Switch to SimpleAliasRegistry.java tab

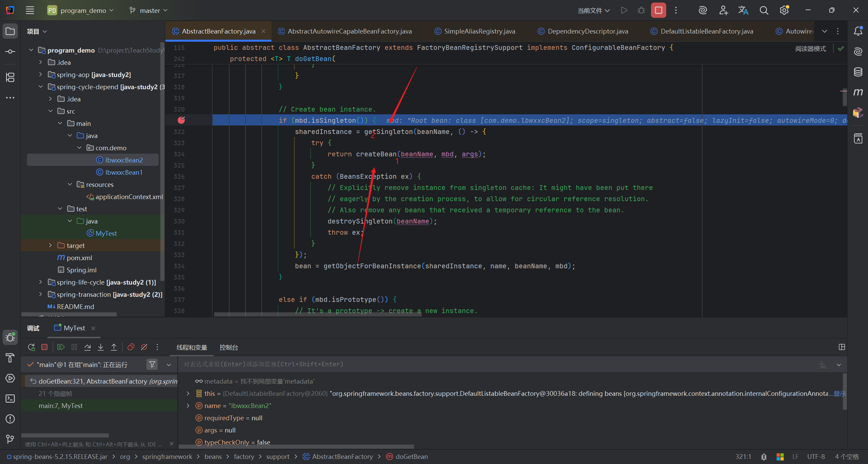[479, 31]
